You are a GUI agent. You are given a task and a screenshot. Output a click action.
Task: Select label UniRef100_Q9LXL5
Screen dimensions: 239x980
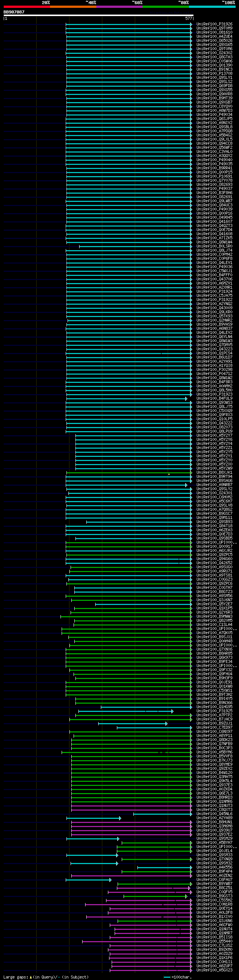[x=214, y=139]
